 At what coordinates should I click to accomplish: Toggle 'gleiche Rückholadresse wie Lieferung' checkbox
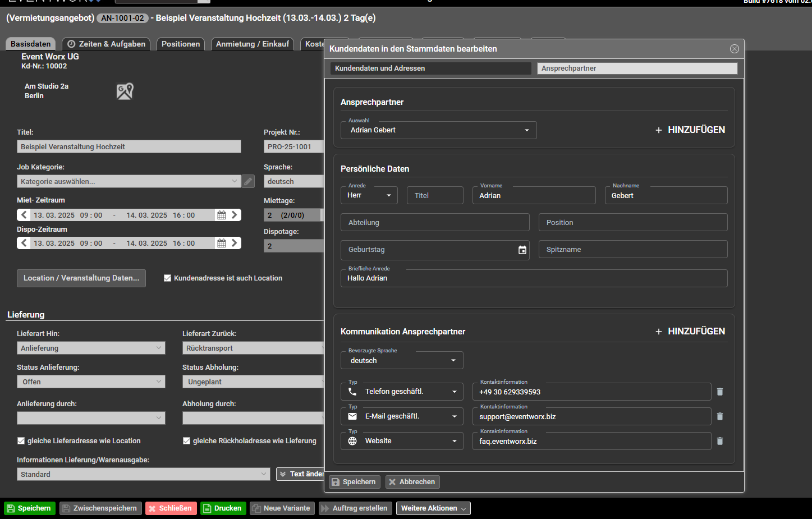click(x=186, y=441)
